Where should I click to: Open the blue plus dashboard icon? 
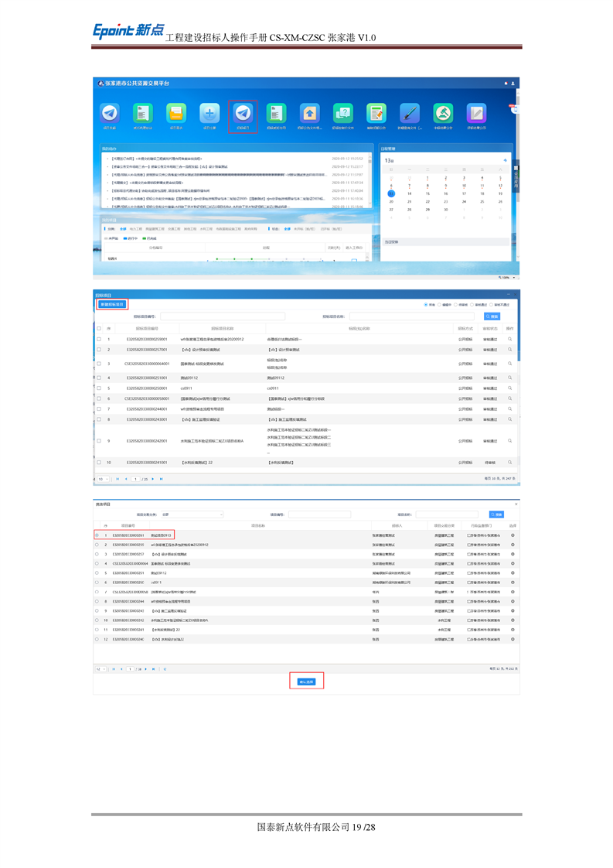coord(209,113)
